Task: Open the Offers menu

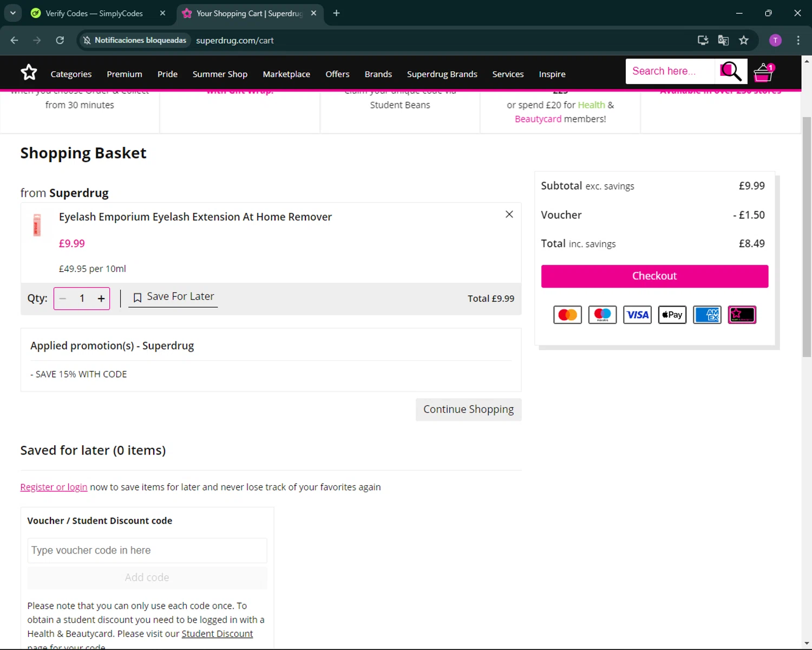Action: pyautogui.click(x=337, y=74)
